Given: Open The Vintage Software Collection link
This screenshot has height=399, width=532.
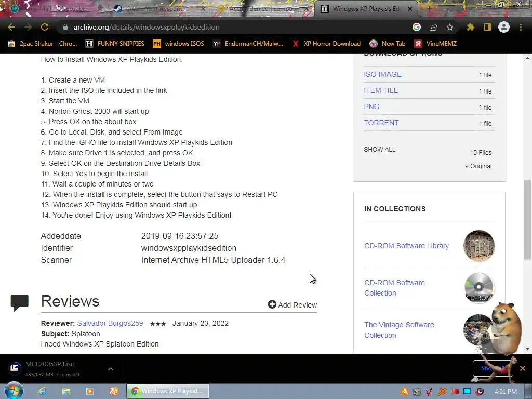Looking at the screenshot, I should (x=399, y=330).
